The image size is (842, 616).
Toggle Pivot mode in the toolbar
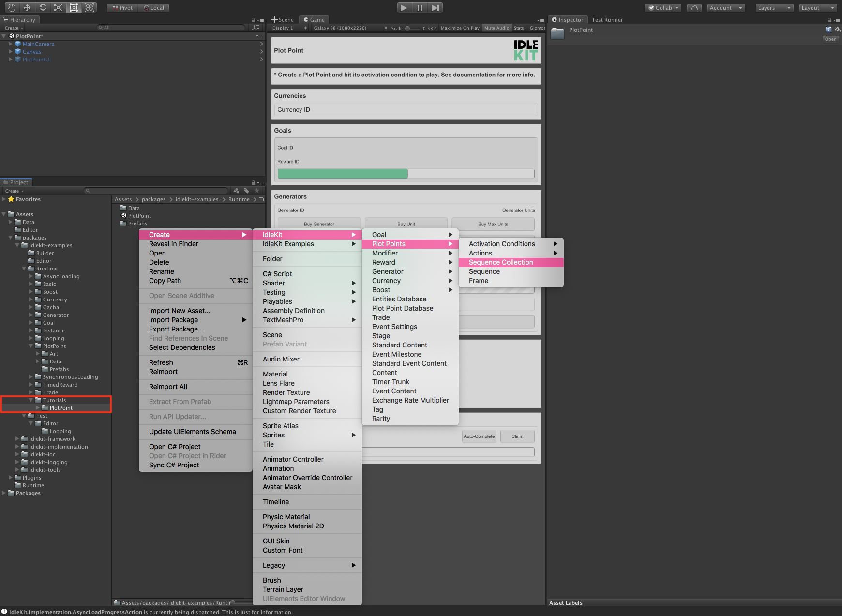coord(121,7)
